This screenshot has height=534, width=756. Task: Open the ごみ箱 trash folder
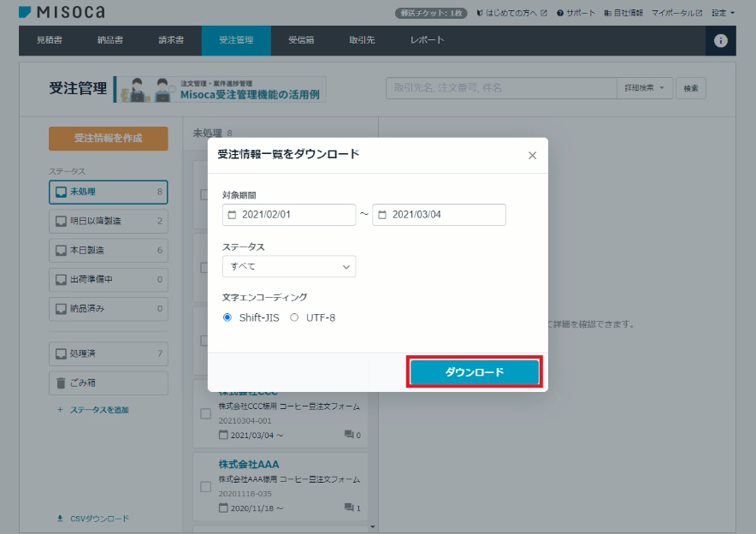tap(109, 383)
